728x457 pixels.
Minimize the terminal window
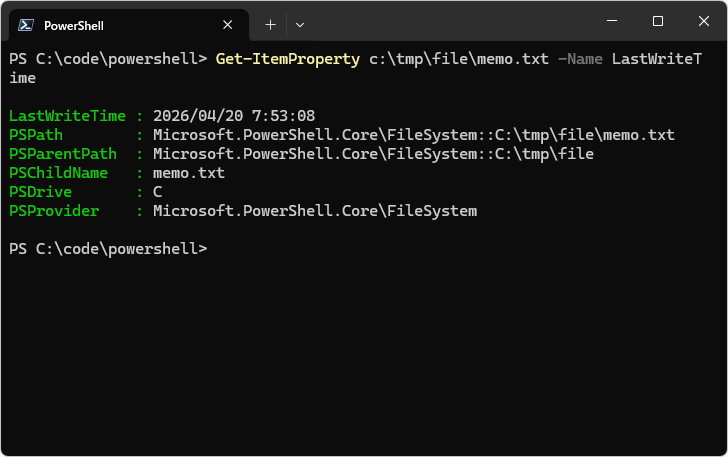[x=612, y=21]
